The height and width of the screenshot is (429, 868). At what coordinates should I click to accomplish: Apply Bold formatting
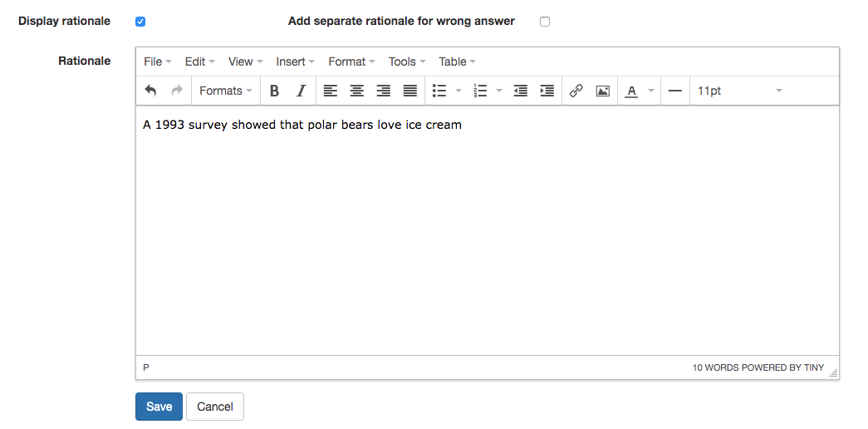tap(274, 91)
